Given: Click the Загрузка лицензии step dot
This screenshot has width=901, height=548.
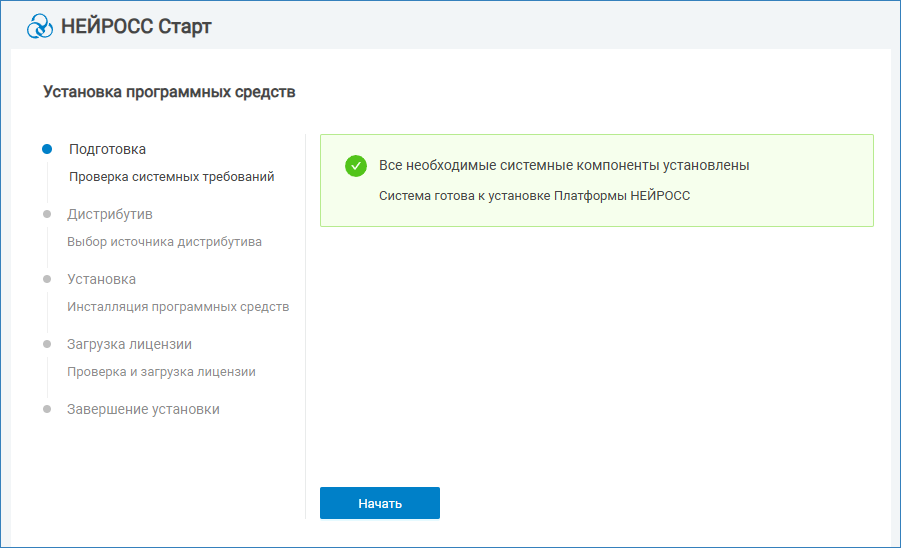Looking at the screenshot, I should click(47, 344).
